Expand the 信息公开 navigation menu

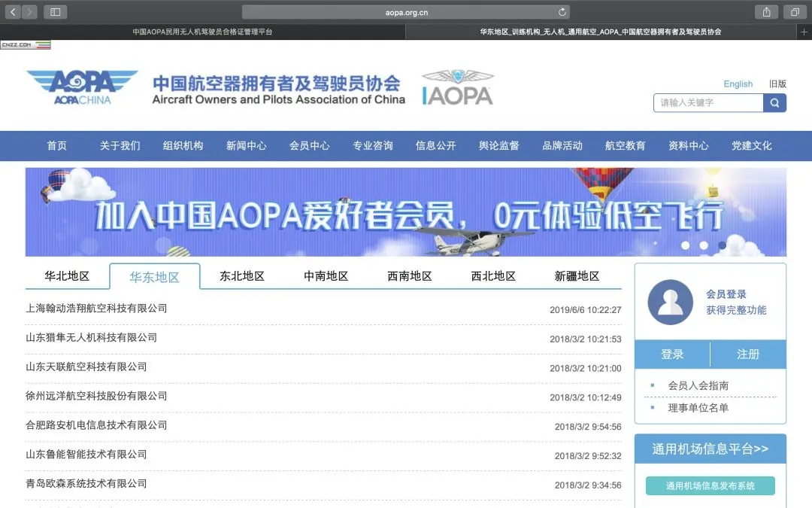pyautogui.click(x=435, y=146)
